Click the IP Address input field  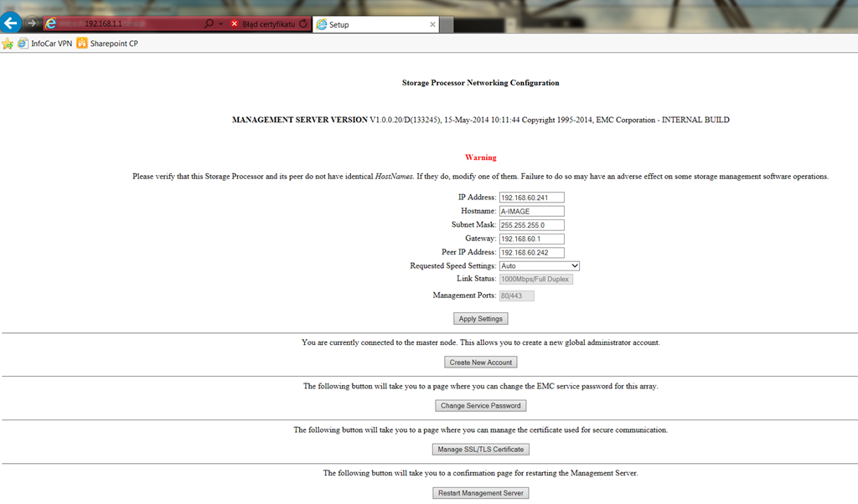(531, 198)
